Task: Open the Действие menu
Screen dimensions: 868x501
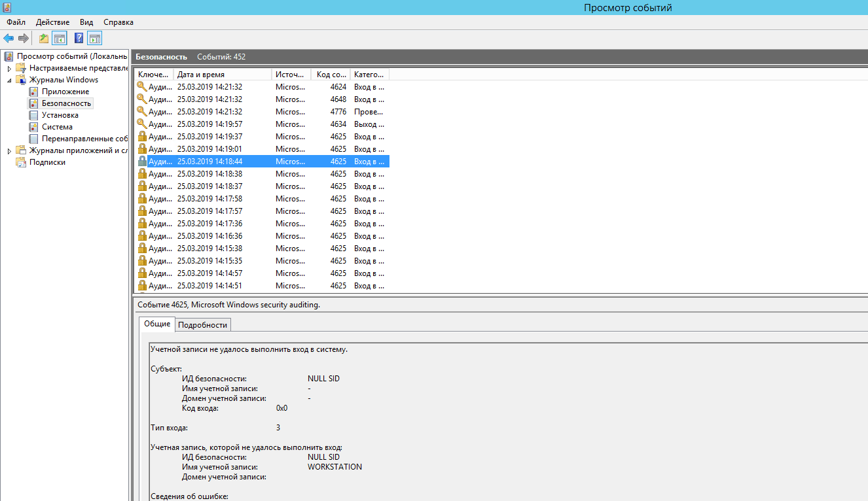Action: coord(52,22)
